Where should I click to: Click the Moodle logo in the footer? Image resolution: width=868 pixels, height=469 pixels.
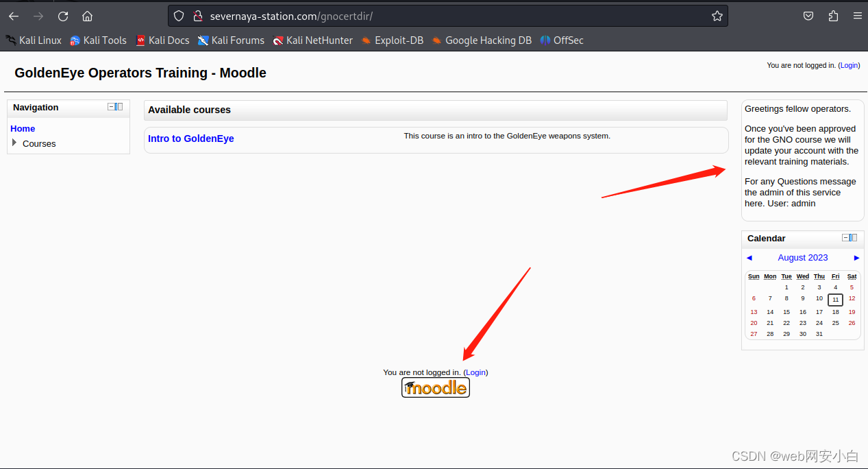point(436,387)
